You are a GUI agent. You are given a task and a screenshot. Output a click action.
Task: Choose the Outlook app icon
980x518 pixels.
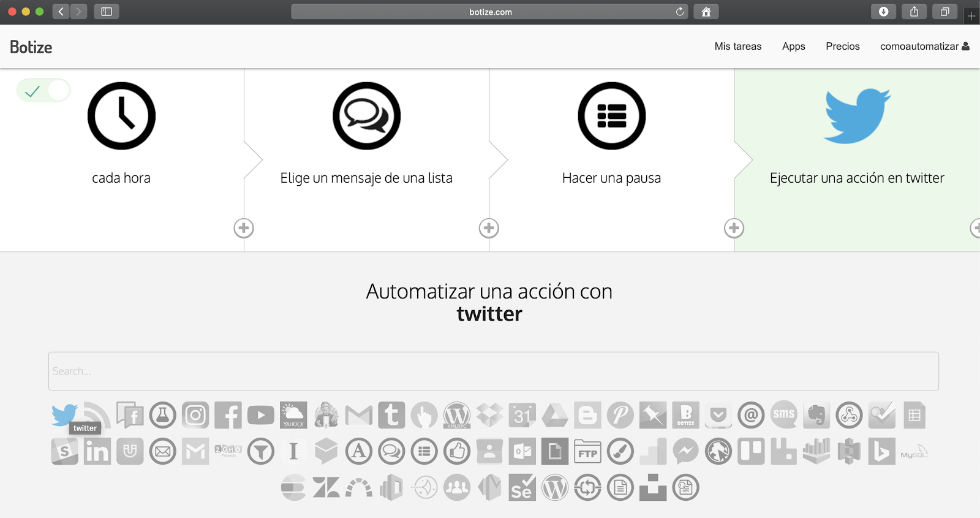[x=522, y=452]
